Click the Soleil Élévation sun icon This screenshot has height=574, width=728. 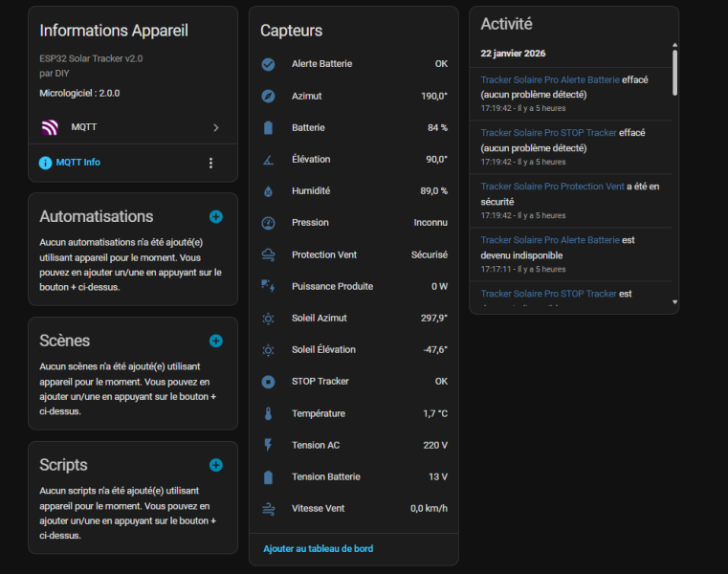[x=268, y=350]
